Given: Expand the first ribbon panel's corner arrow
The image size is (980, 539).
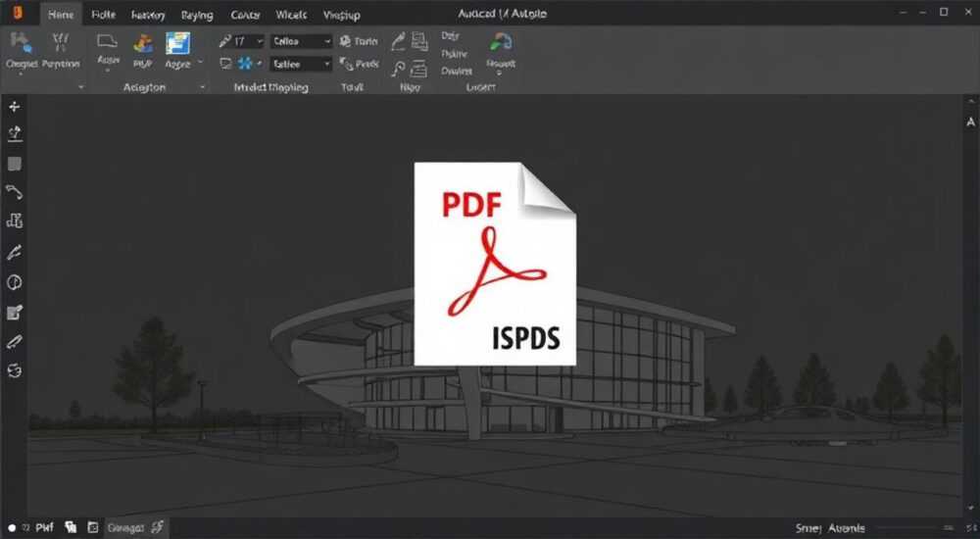Looking at the screenshot, I should [80, 87].
